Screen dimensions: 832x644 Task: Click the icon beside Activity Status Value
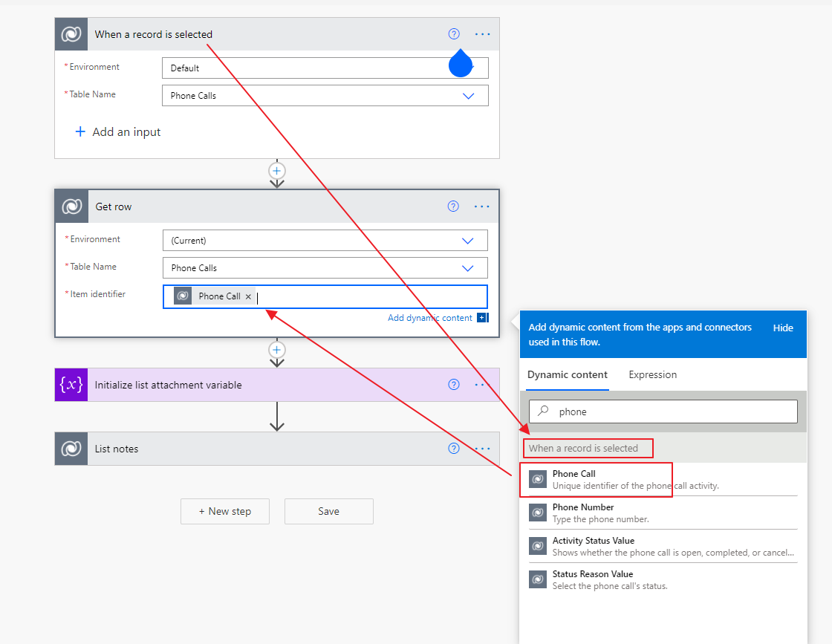[538, 546]
